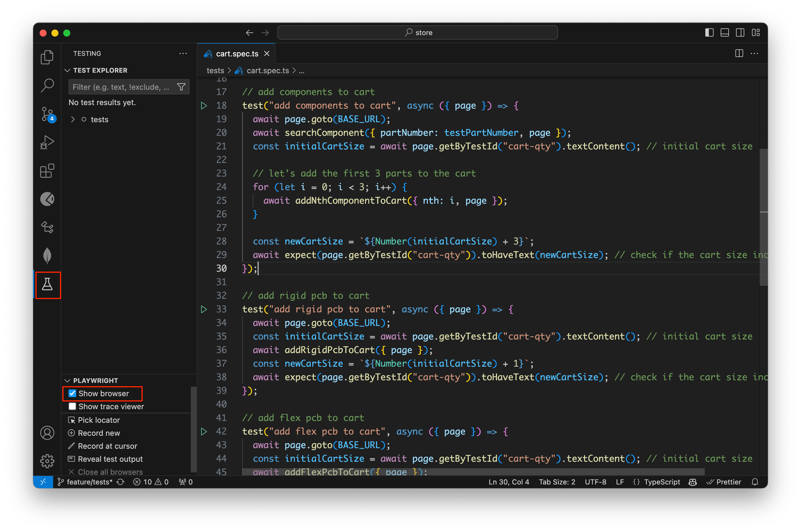The width and height of the screenshot is (801, 532).
Task: Open editor More Actions menu
Action: coord(754,53)
